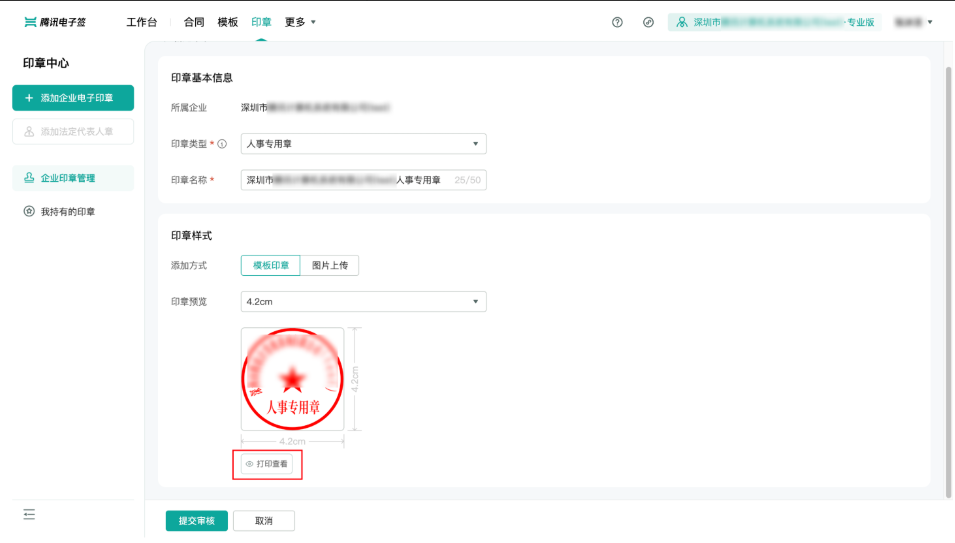The height and width of the screenshot is (543, 955).
Task: Open the 4.2cm seal size dropdown
Action: [363, 301]
